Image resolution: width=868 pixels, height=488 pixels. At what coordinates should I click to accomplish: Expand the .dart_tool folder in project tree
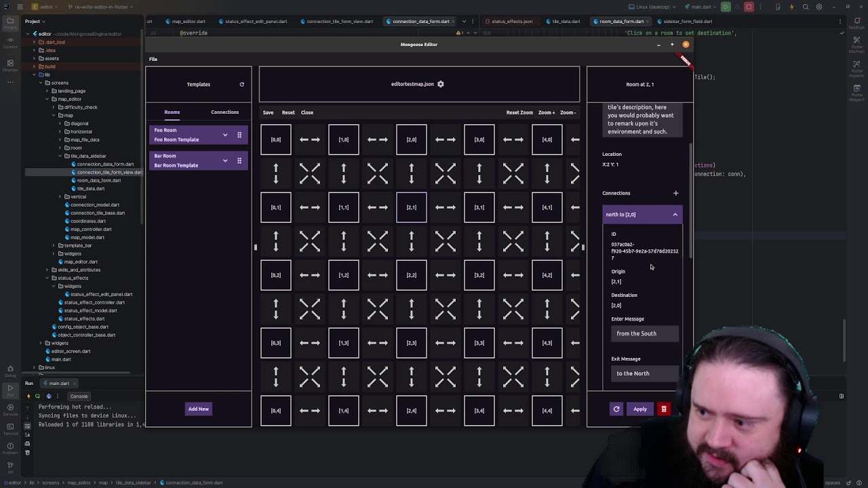coord(35,42)
